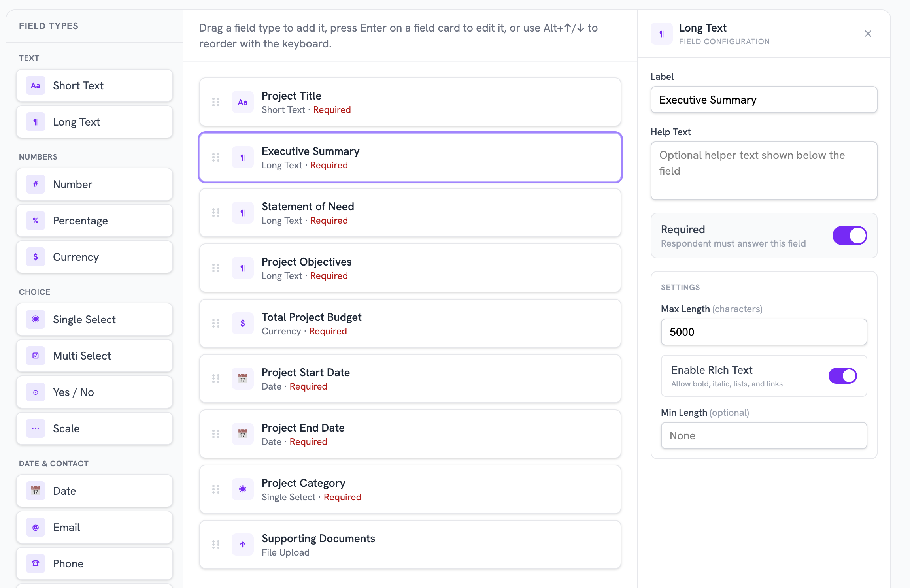This screenshot has height=588, width=910.
Task: Select the Supporting Documents field card
Action: coord(410,545)
